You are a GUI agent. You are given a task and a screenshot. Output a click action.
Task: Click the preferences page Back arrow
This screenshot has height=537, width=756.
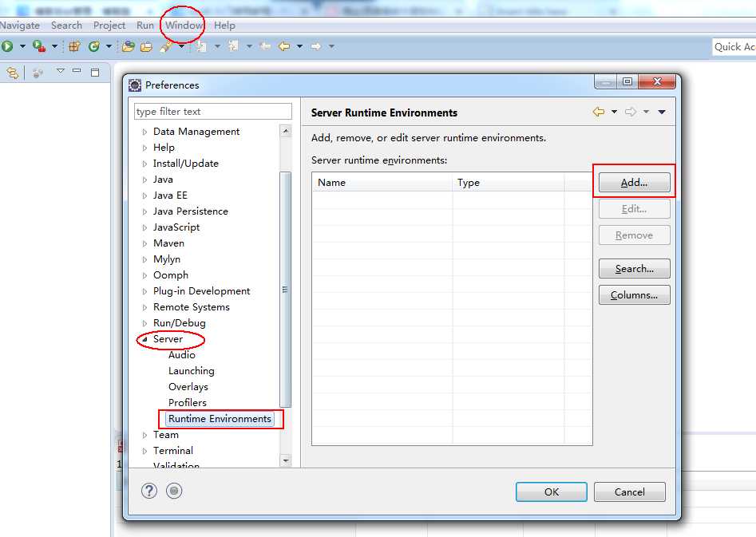[x=599, y=112]
